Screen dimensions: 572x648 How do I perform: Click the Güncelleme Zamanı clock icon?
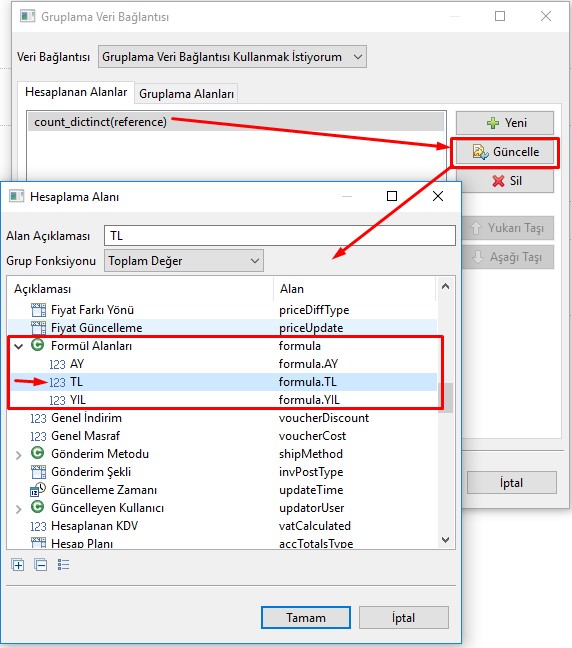pyautogui.click(x=38, y=489)
